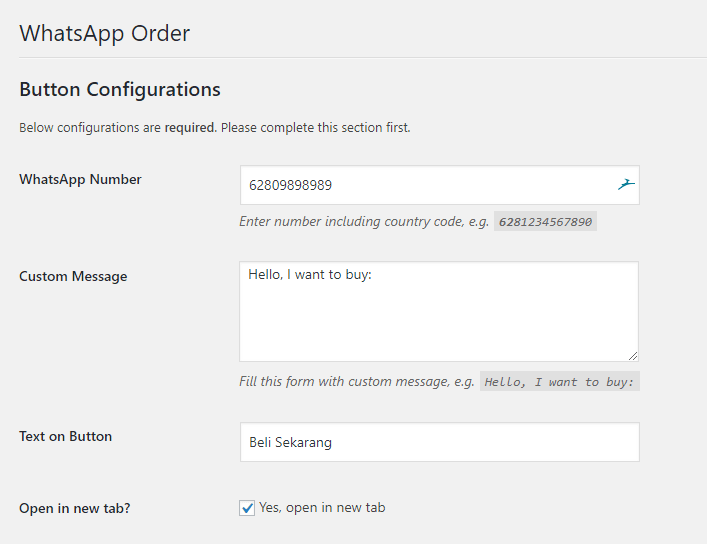
Task: Click 'Enter number including country code' hint
Action: [364, 221]
